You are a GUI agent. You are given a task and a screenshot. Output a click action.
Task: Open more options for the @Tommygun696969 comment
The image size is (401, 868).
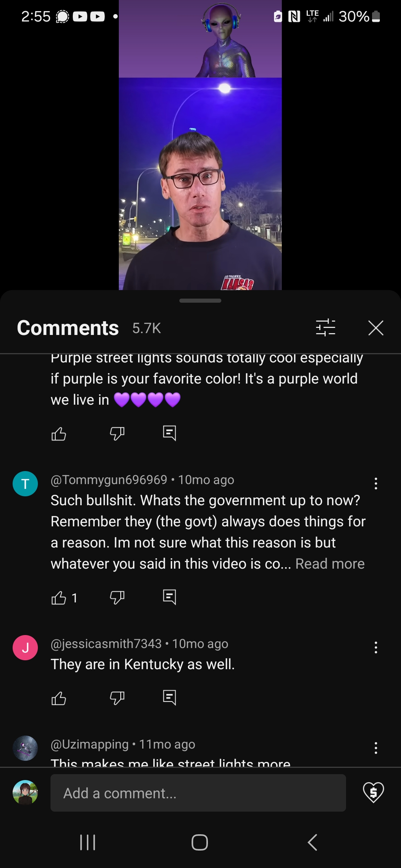[376, 484]
